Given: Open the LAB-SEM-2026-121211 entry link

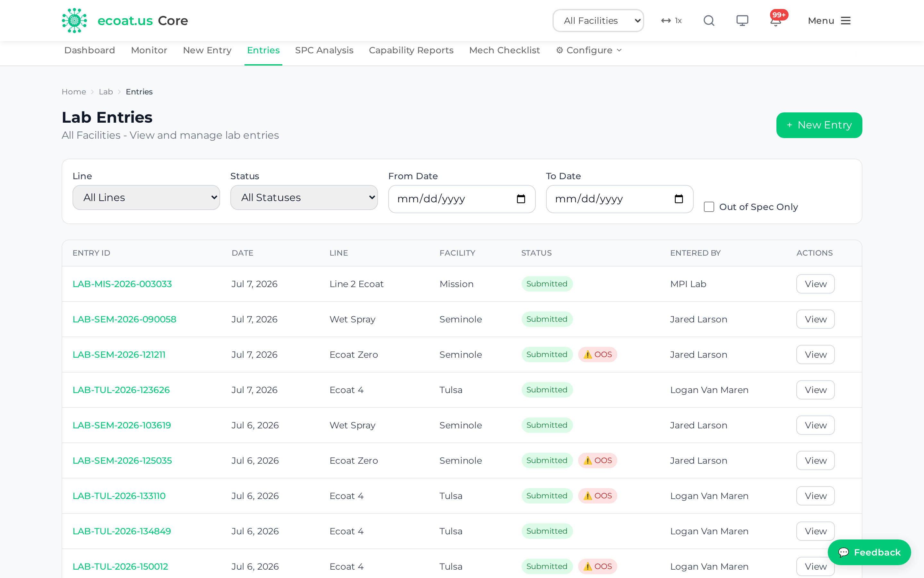Looking at the screenshot, I should [119, 355].
